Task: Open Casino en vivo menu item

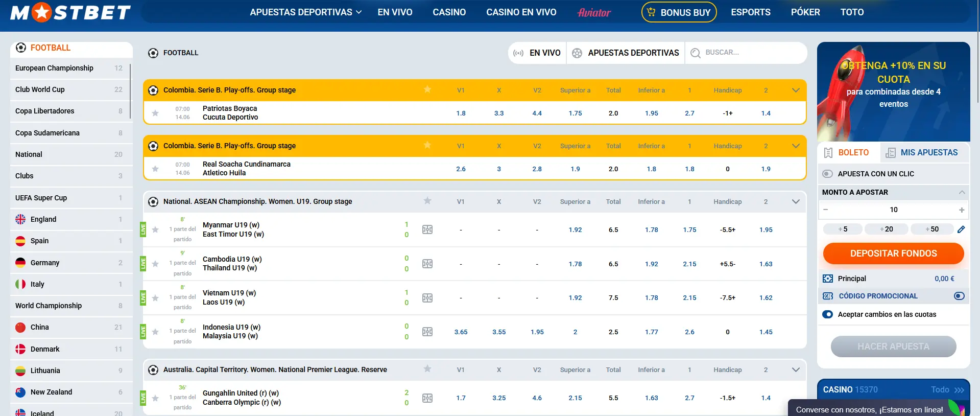Action: tap(521, 12)
